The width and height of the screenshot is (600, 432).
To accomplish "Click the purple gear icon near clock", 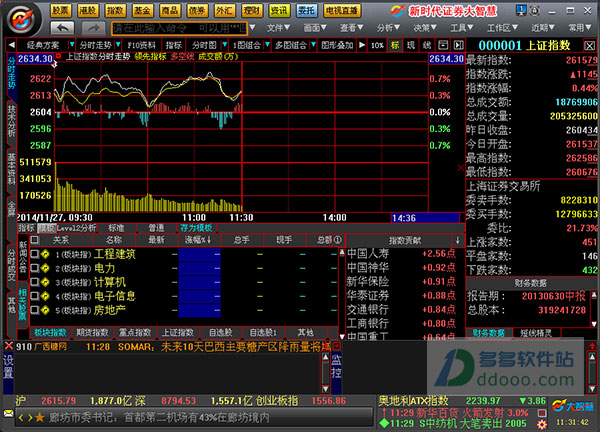I will [542, 424].
